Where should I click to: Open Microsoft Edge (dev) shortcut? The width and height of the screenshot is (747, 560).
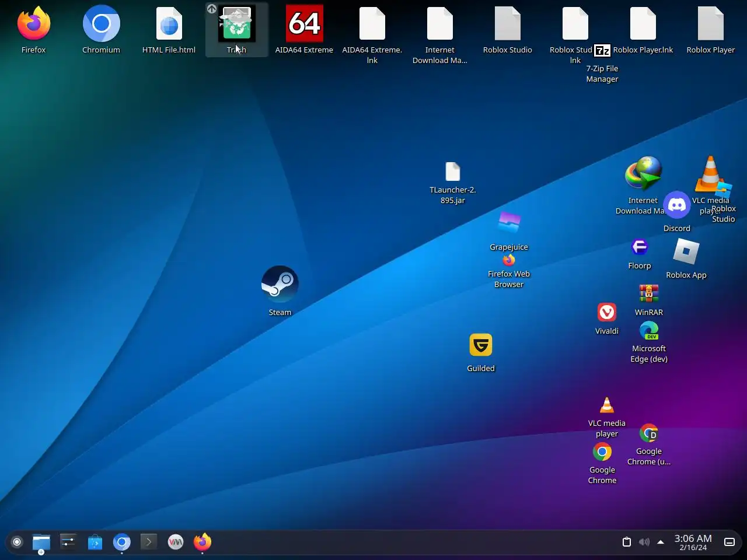(649, 331)
